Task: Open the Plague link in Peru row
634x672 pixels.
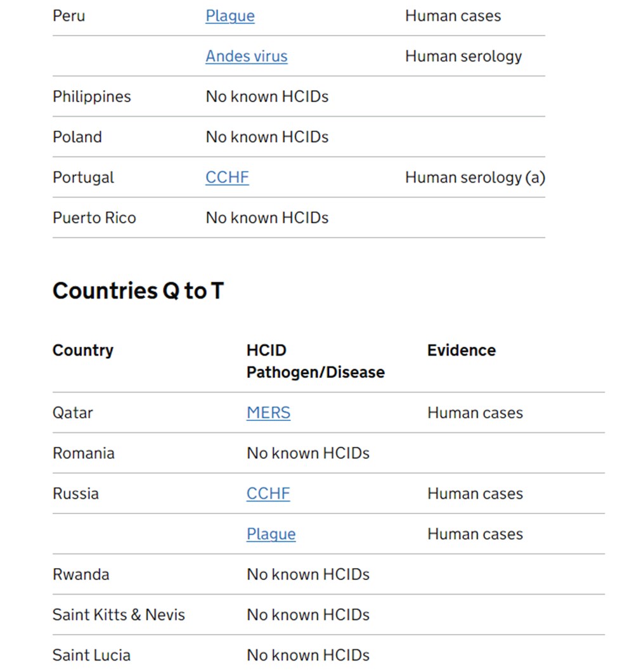Action: tap(230, 16)
